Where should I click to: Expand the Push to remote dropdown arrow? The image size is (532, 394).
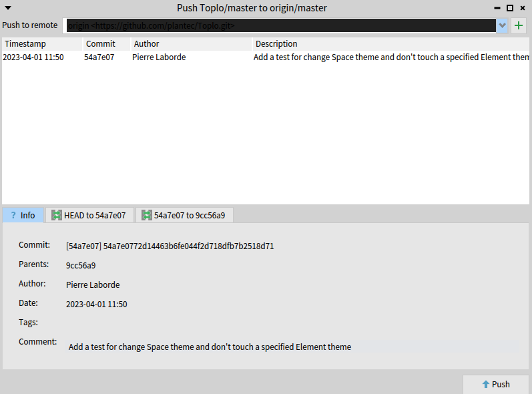[x=502, y=25]
